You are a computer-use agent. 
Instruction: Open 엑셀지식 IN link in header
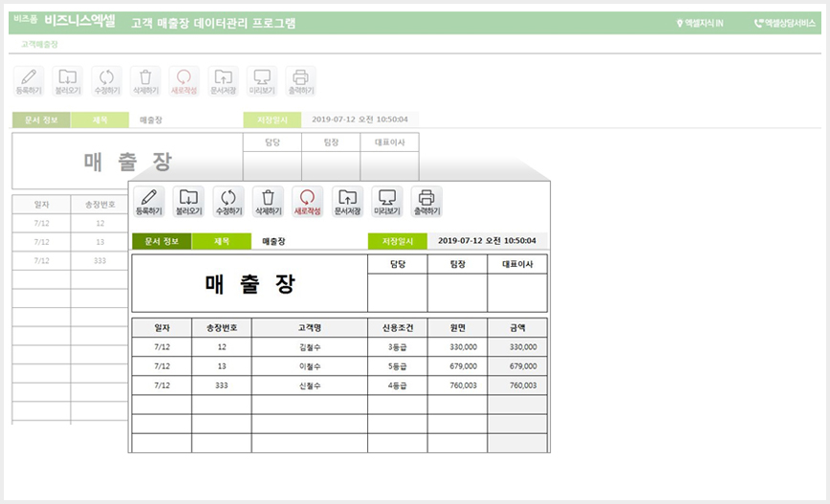[700, 23]
